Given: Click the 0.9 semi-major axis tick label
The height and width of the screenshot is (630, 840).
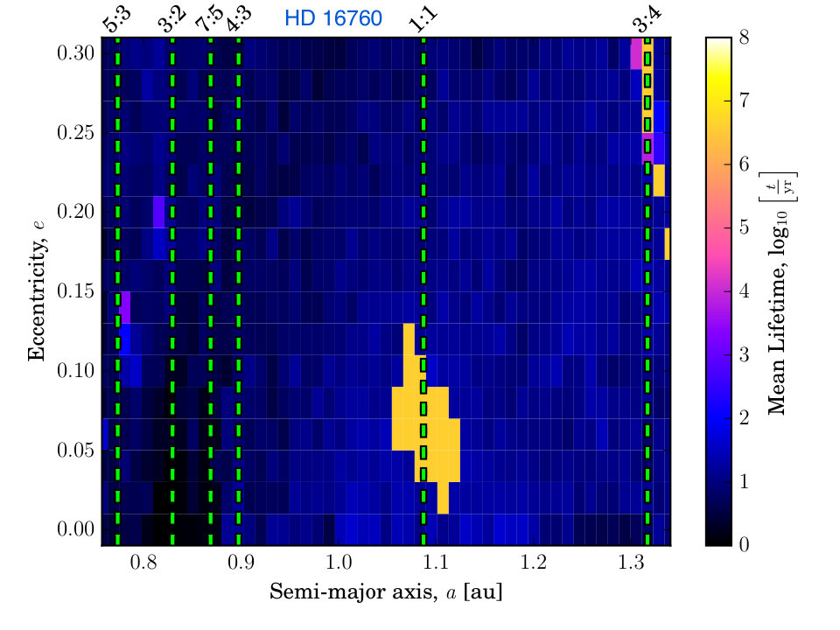Looking at the screenshot, I should click(x=241, y=563).
